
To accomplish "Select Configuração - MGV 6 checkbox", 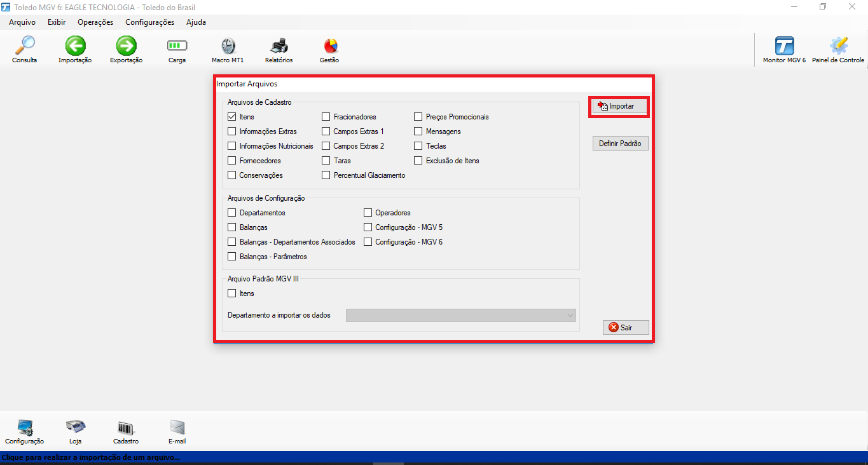I will coord(368,242).
